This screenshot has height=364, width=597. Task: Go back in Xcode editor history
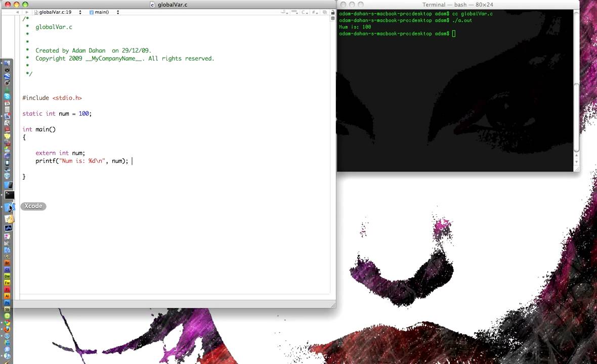click(18, 12)
